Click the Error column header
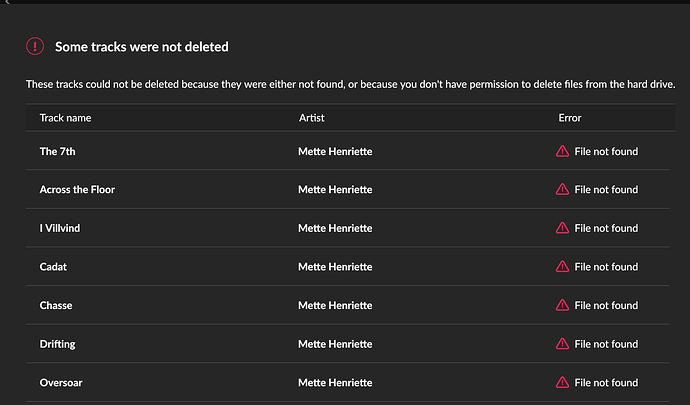This screenshot has height=405, width=690. pyautogui.click(x=570, y=118)
